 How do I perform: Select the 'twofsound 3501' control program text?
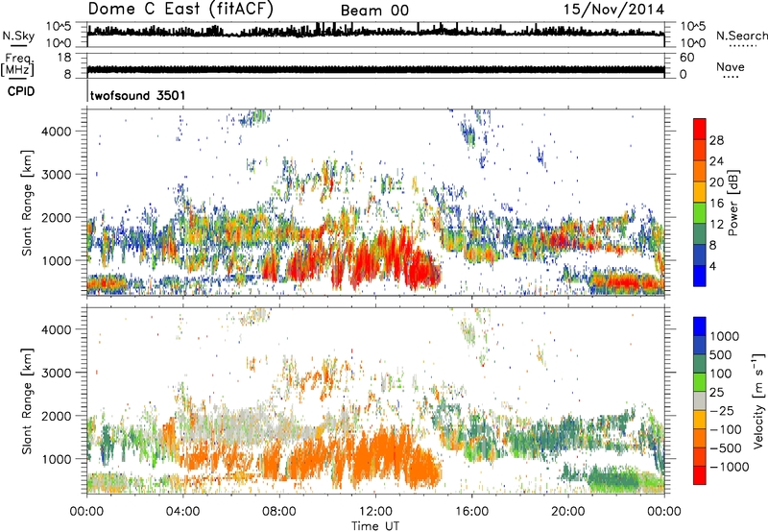click(137, 95)
